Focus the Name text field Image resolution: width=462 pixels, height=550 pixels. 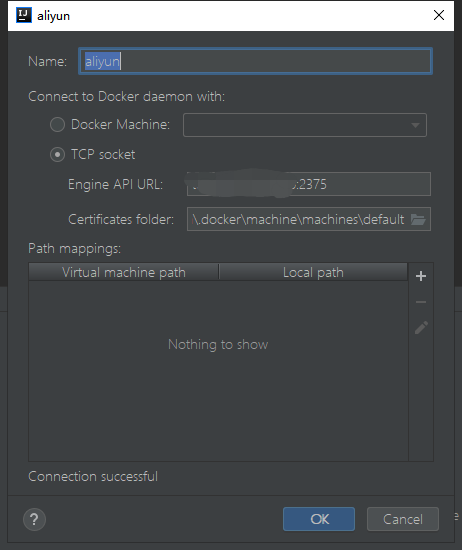tap(255, 61)
